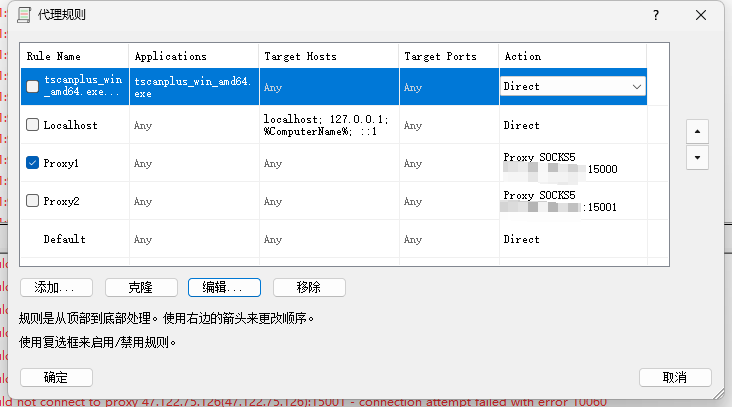Open the Direct action dropdown

(x=636, y=87)
